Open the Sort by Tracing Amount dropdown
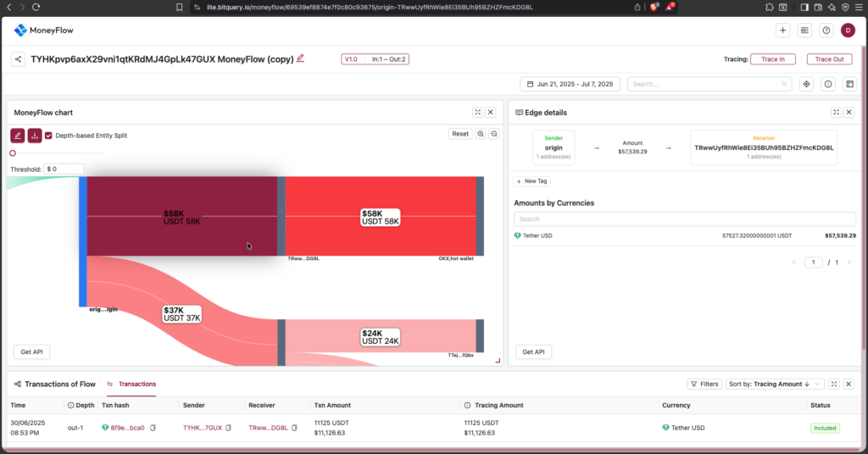 [775, 384]
